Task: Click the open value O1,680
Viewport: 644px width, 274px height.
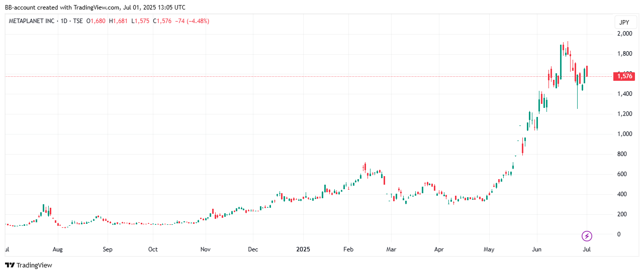Action: (96, 21)
